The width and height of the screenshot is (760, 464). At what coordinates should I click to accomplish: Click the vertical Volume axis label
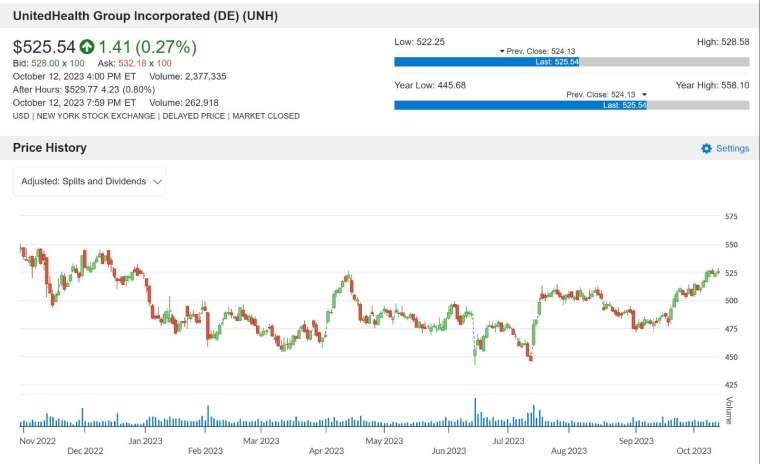[729, 410]
